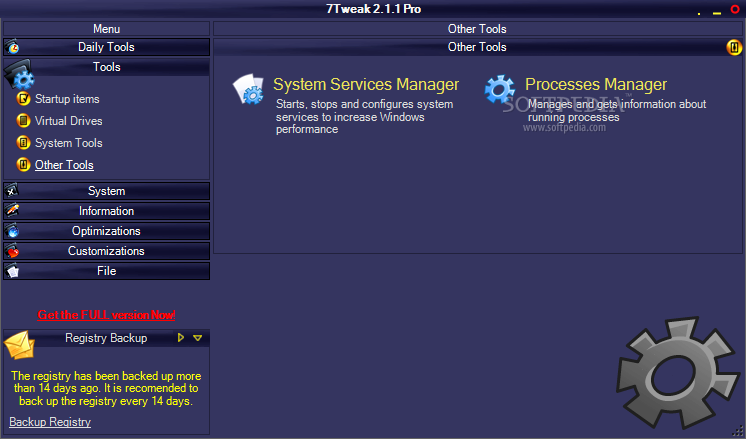This screenshot has width=746, height=439.
Task: Click the Information section pencil icon
Action: click(12, 211)
